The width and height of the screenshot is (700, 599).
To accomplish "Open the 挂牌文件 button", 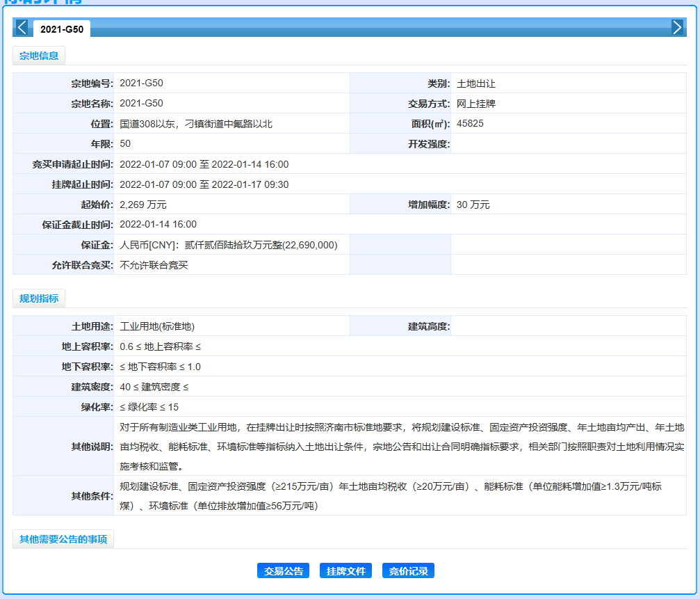I will click(x=345, y=571).
